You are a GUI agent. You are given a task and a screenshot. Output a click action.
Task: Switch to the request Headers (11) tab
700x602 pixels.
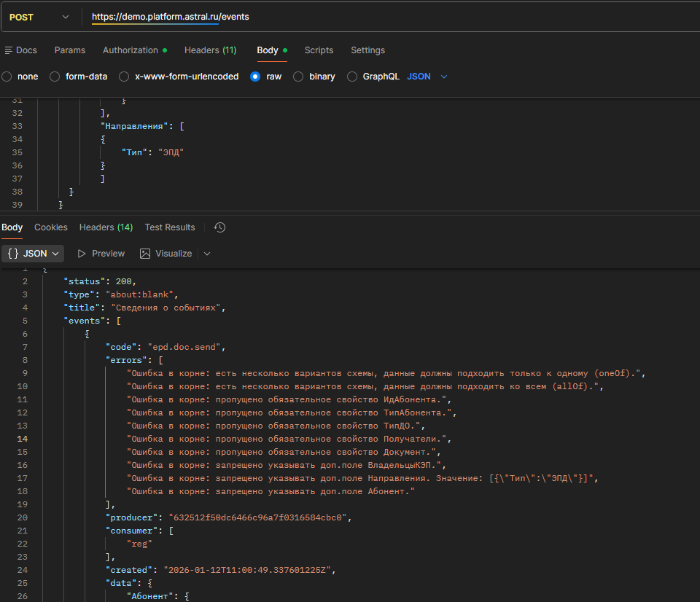pos(210,50)
